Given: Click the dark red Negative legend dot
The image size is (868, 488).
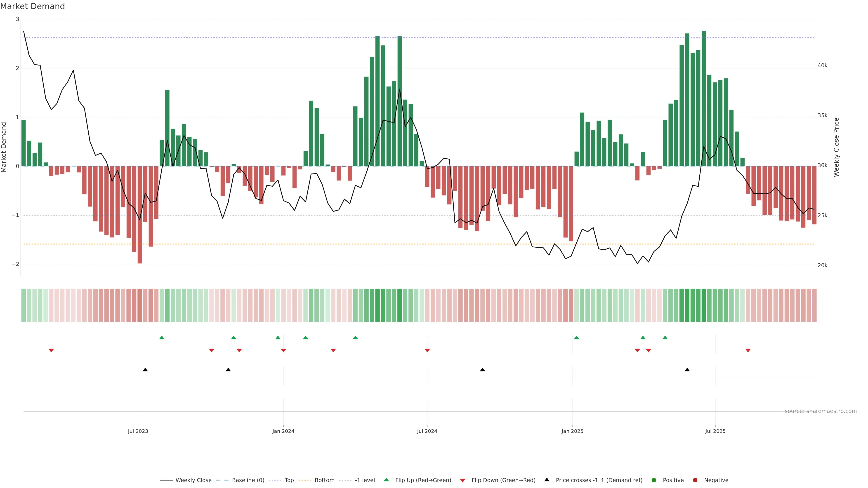Looking at the screenshot, I should [695, 480].
